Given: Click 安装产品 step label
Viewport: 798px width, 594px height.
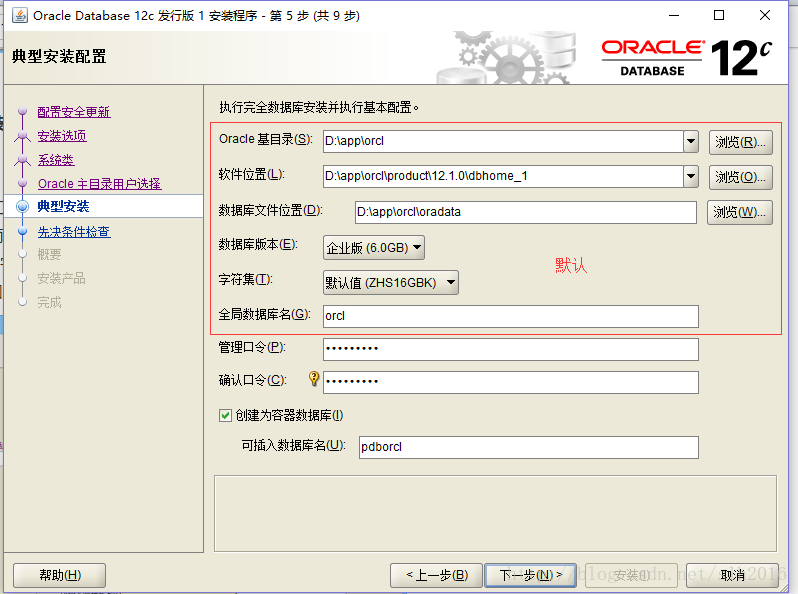Looking at the screenshot, I should pos(62,278).
